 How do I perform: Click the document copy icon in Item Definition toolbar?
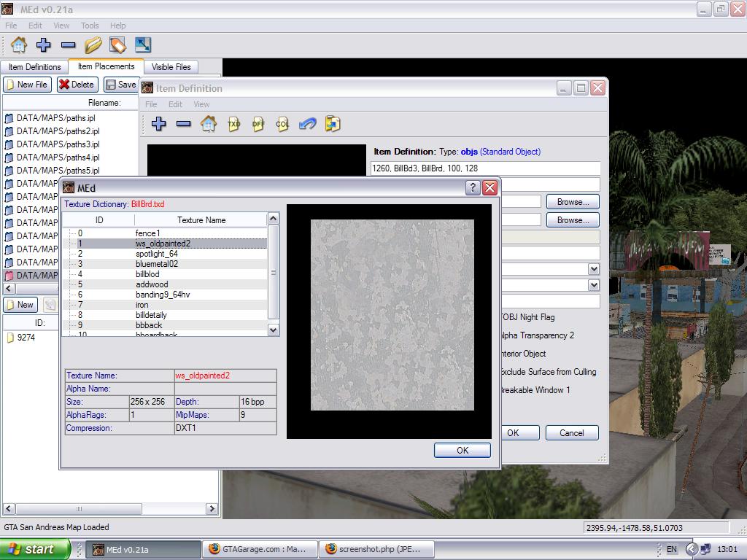tap(333, 124)
